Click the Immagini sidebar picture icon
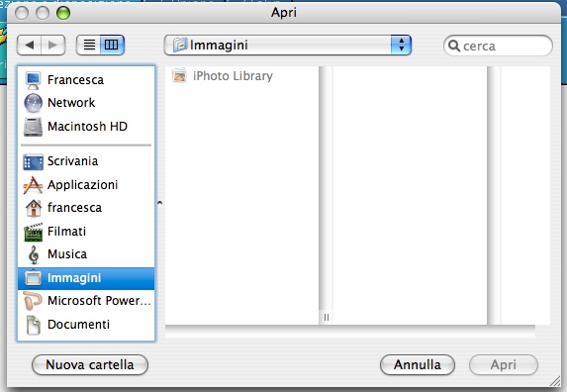The image size is (567, 392). pos(34,278)
